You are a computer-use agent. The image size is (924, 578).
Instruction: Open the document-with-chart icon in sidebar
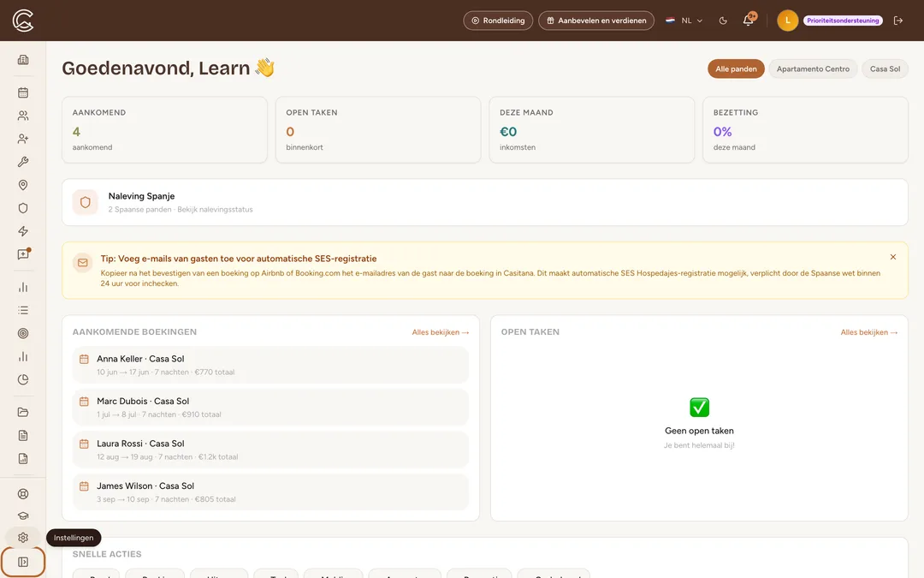click(23, 459)
